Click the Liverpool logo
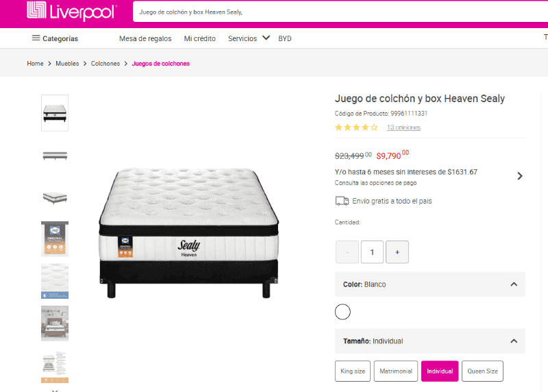 pyautogui.click(x=71, y=12)
